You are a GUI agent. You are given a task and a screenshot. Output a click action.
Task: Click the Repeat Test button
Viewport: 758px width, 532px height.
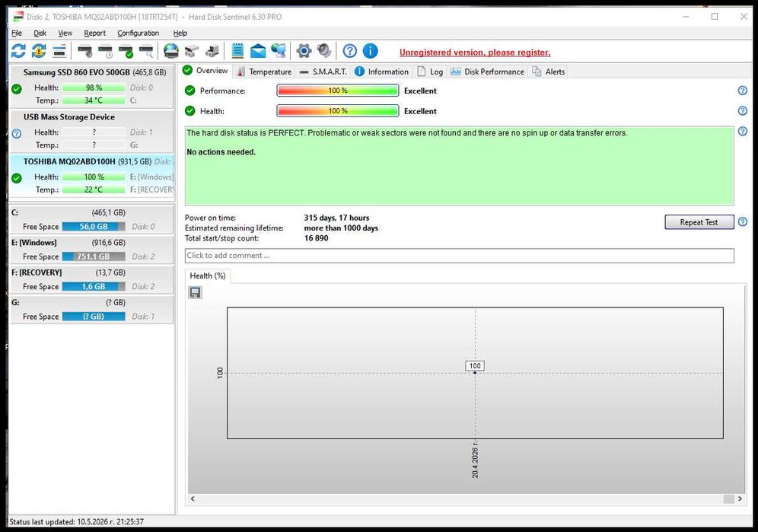[x=699, y=222]
